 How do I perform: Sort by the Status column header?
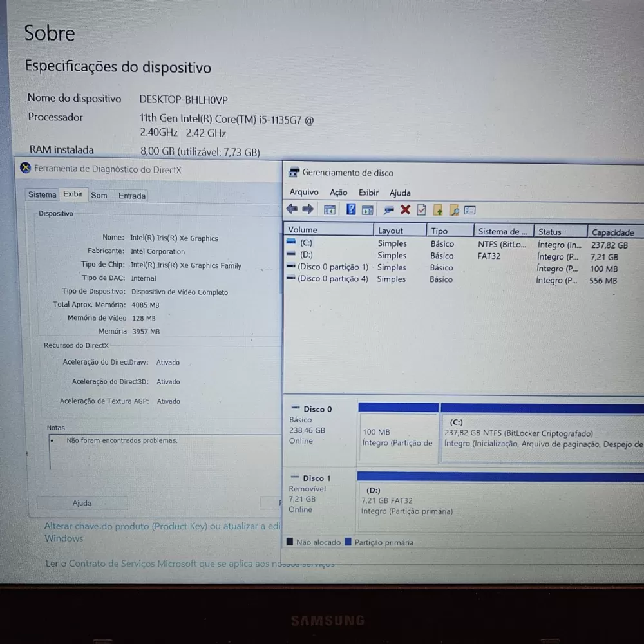pyautogui.click(x=561, y=232)
